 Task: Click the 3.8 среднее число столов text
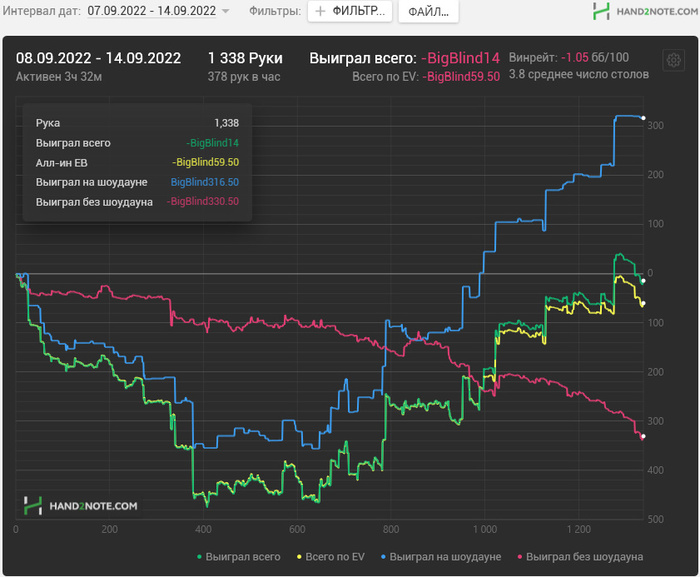579,74
